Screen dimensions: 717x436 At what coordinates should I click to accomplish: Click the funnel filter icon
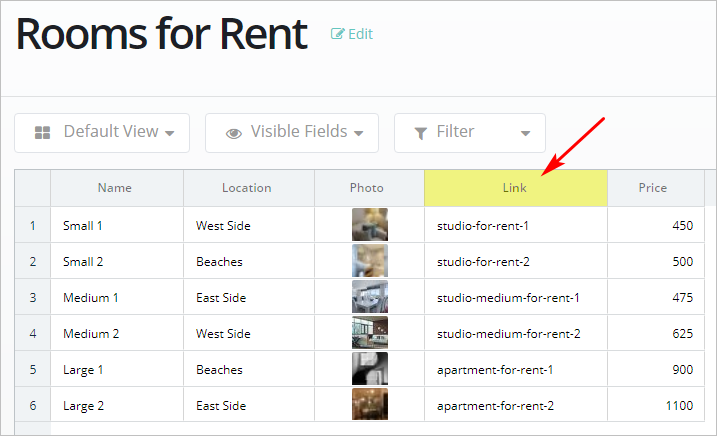pos(421,132)
